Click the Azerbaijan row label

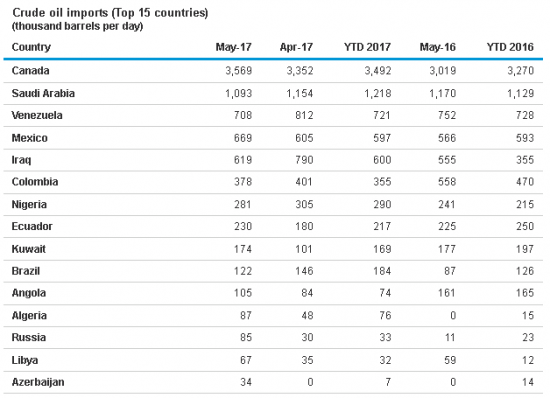tap(38, 382)
